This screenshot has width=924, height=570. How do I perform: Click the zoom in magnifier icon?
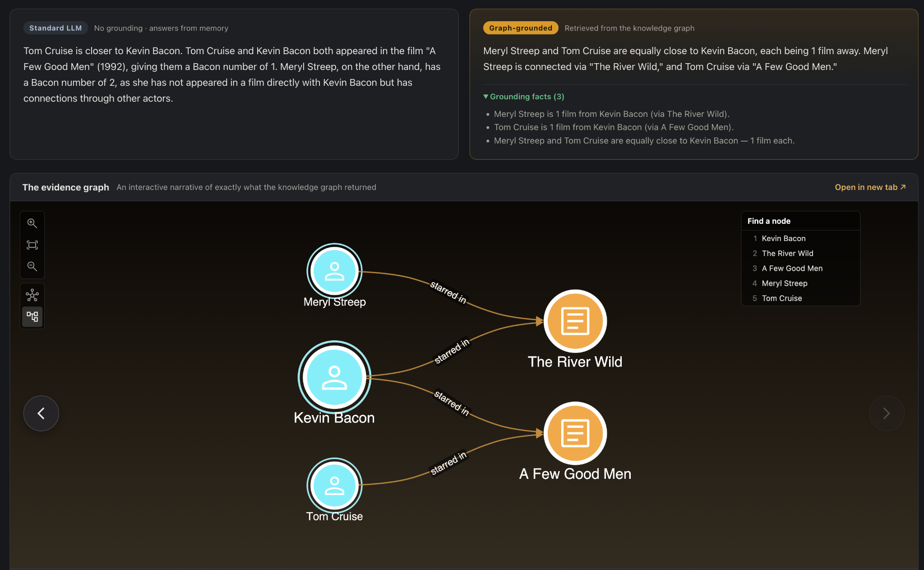coord(32,223)
